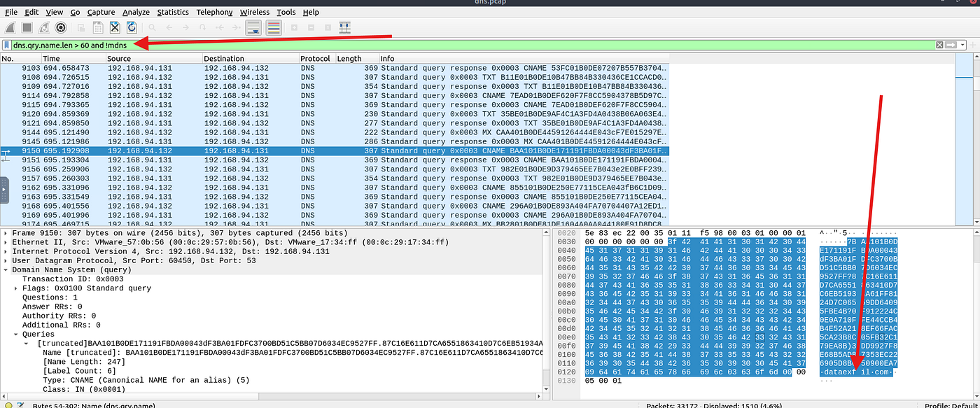Sort by the Source column header
The width and height of the screenshot is (980, 408).
(x=154, y=59)
